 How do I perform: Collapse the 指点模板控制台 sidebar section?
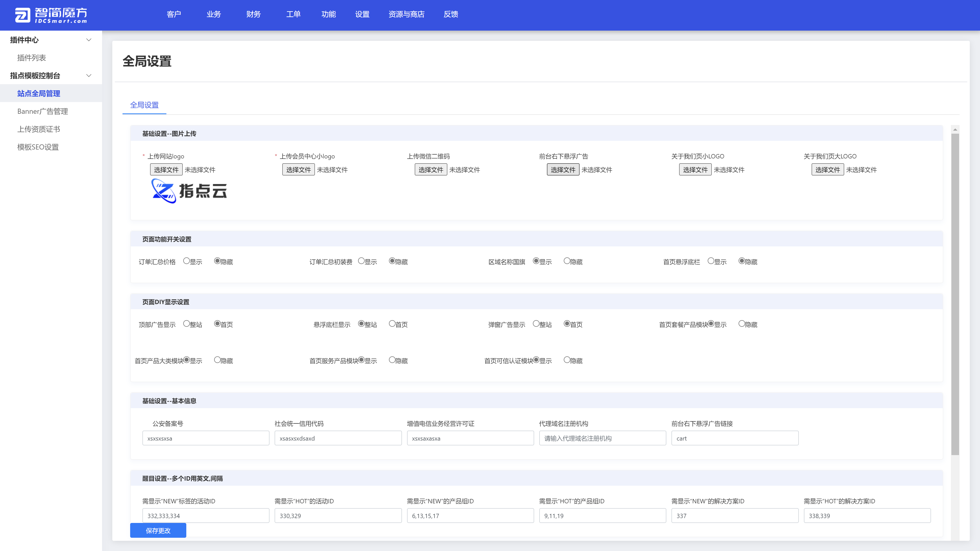click(89, 76)
